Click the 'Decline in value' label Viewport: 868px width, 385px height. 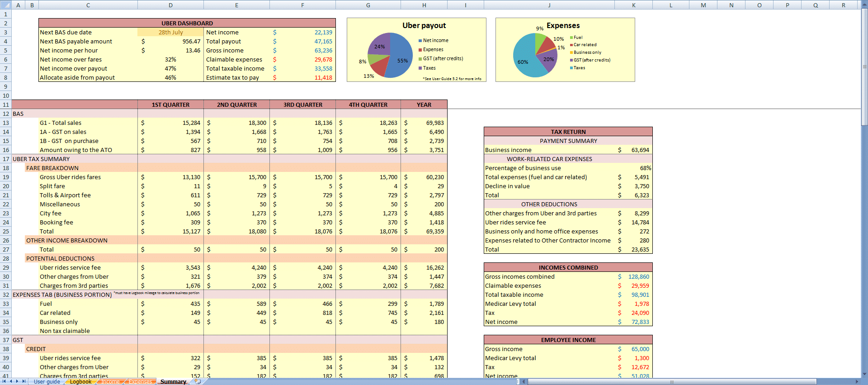[x=507, y=186]
